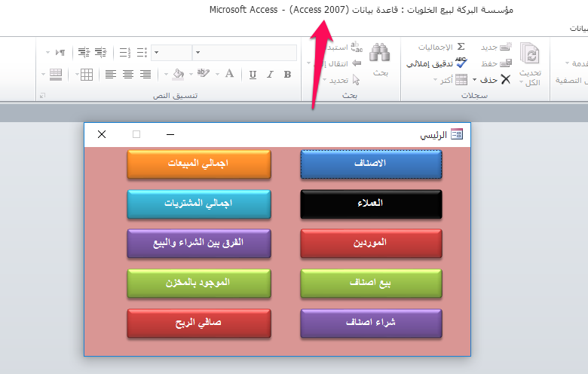Open the font color dropdown arrow
588x374 pixels.
coord(218,75)
